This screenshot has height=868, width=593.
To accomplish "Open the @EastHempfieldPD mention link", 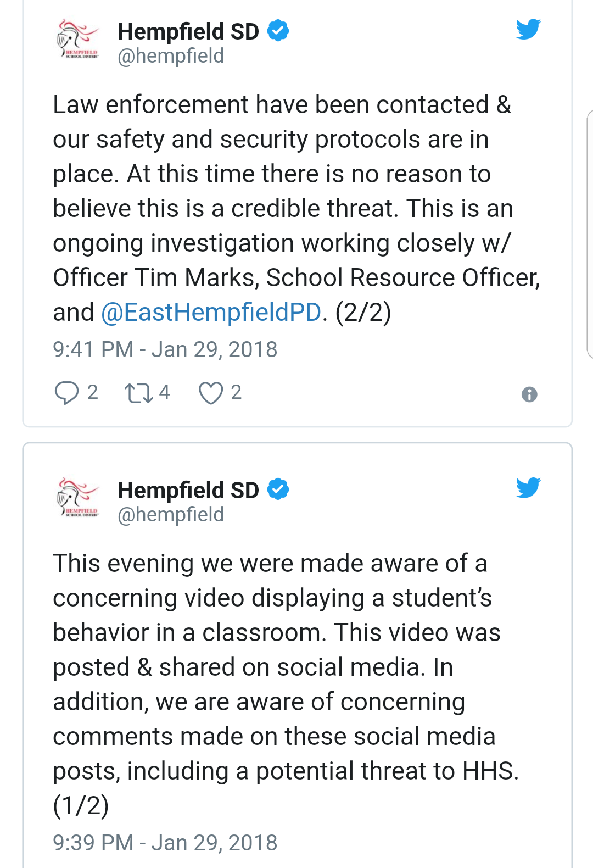I will click(x=211, y=312).
